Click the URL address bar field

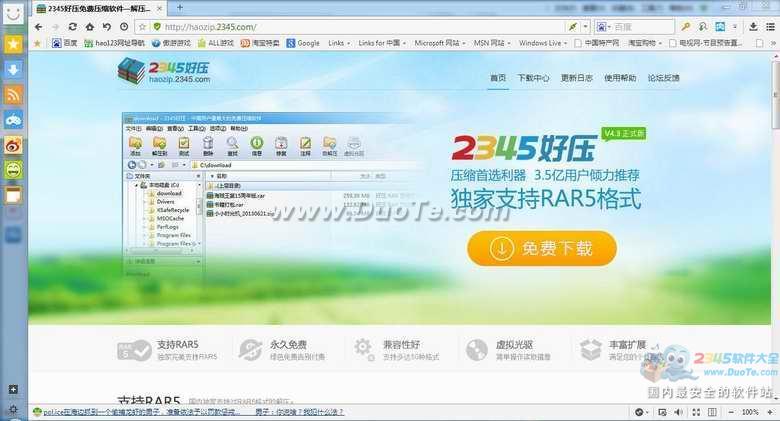pos(350,27)
